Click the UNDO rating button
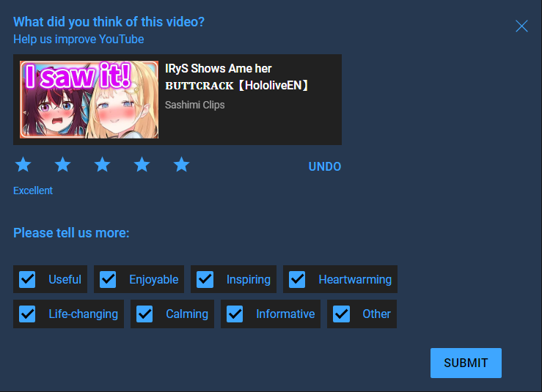Image resolution: width=542 pixels, height=392 pixels. coord(325,166)
